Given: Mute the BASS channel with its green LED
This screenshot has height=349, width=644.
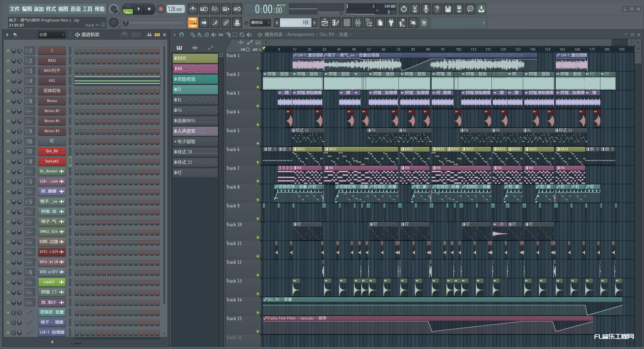Looking at the screenshot, I should (x=8, y=61).
